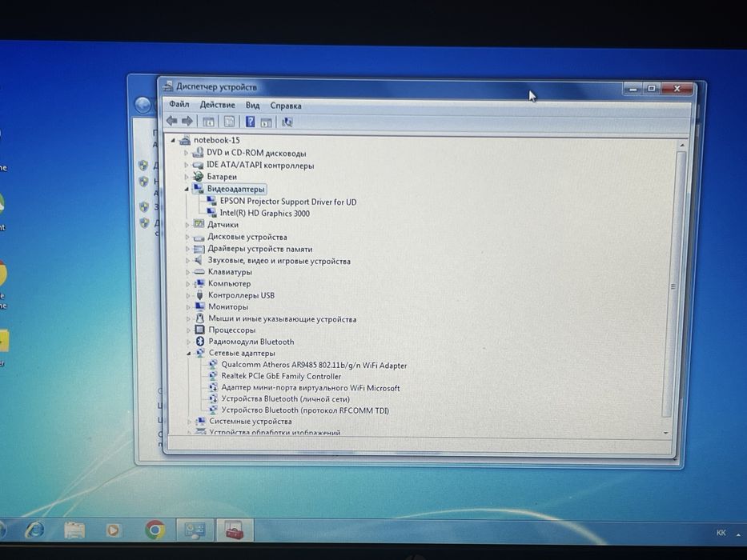Viewport: 747px width, 560px height.
Task: Click the Процессоры chip icon
Action: [200, 330]
